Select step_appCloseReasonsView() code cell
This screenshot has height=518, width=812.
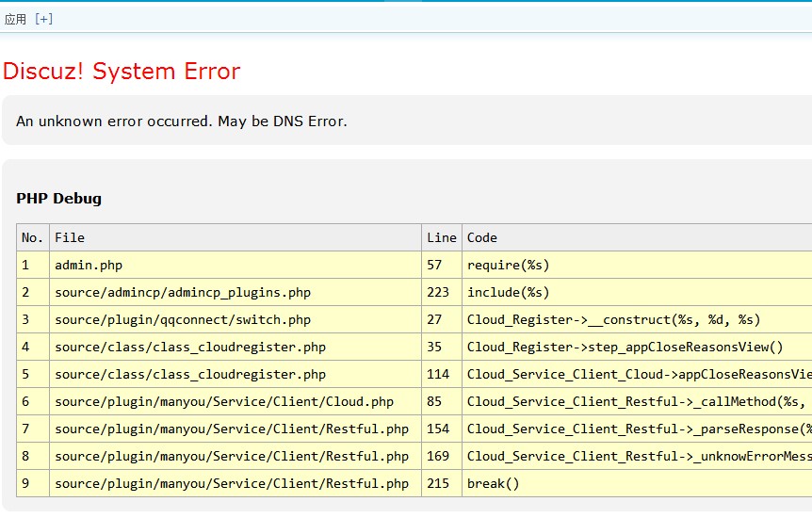pos(637,347)
